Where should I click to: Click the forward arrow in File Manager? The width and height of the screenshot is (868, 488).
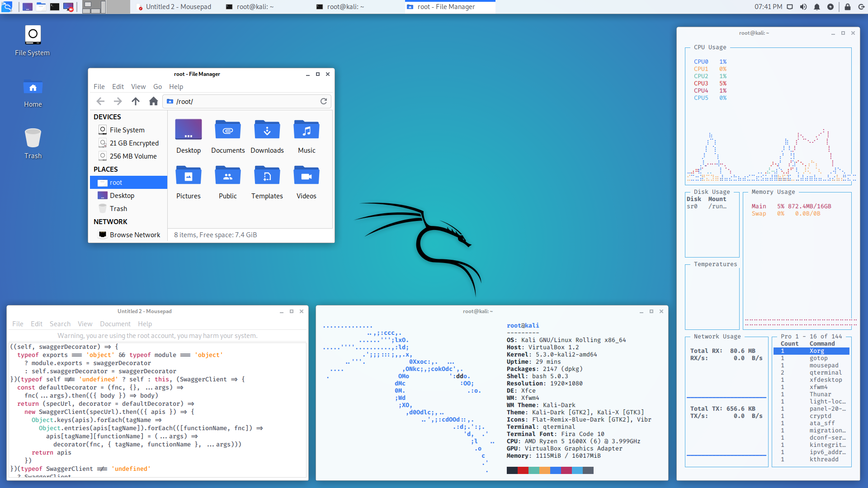[118, 101]
